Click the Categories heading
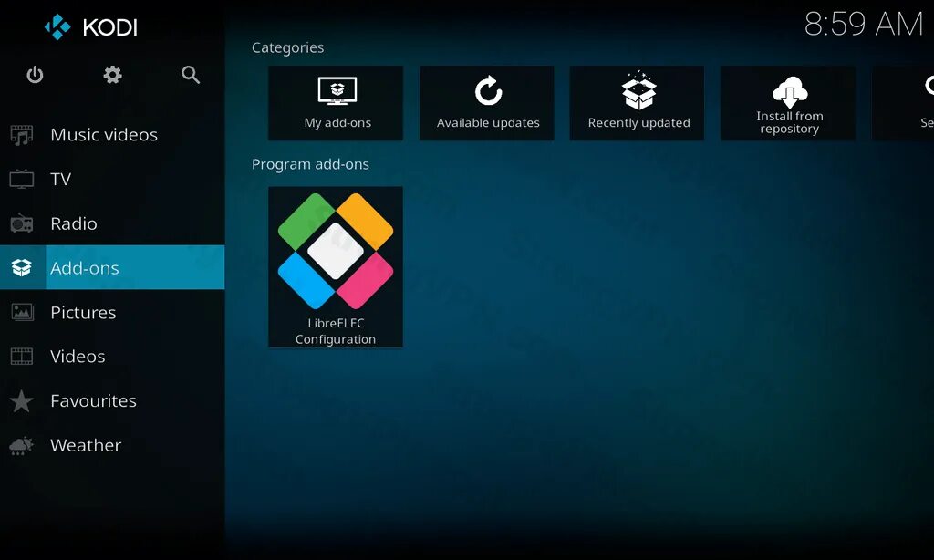This screenshot has height=560, width=934. click(x=287, y=47)
